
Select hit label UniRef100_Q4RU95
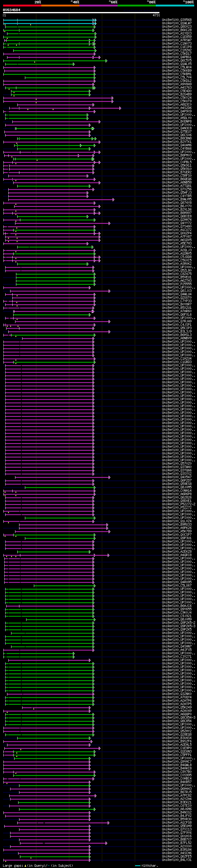pos(177,582)
